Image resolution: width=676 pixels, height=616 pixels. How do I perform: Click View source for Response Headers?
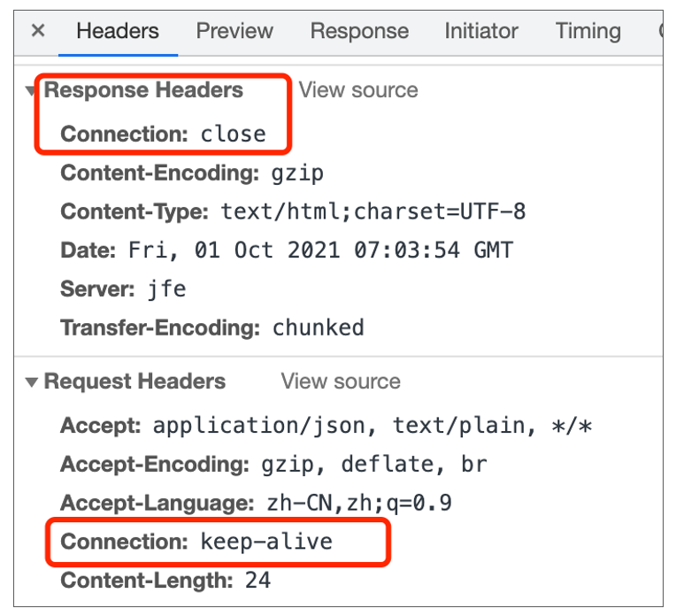point(358,90)
